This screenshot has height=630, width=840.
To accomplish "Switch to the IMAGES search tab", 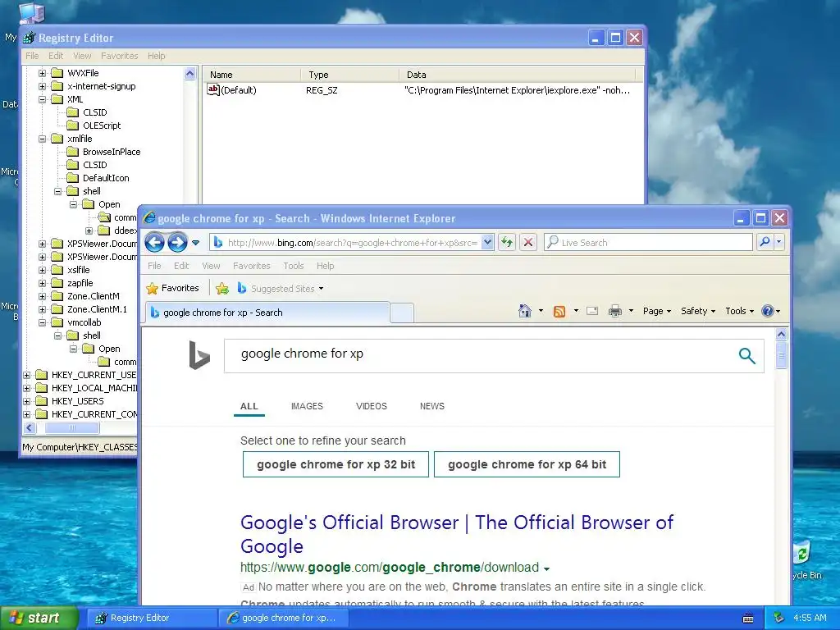I will [x=307, y=406].
